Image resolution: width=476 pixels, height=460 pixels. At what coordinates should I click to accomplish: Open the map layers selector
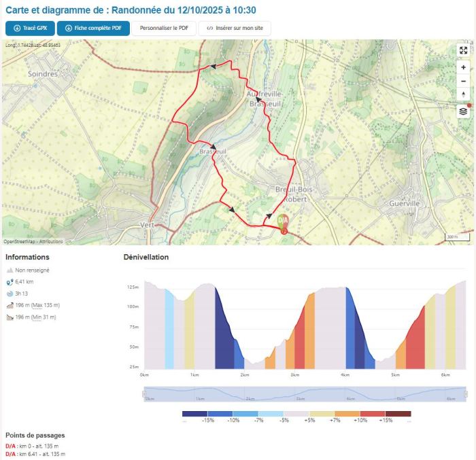(x=463, y=111)
